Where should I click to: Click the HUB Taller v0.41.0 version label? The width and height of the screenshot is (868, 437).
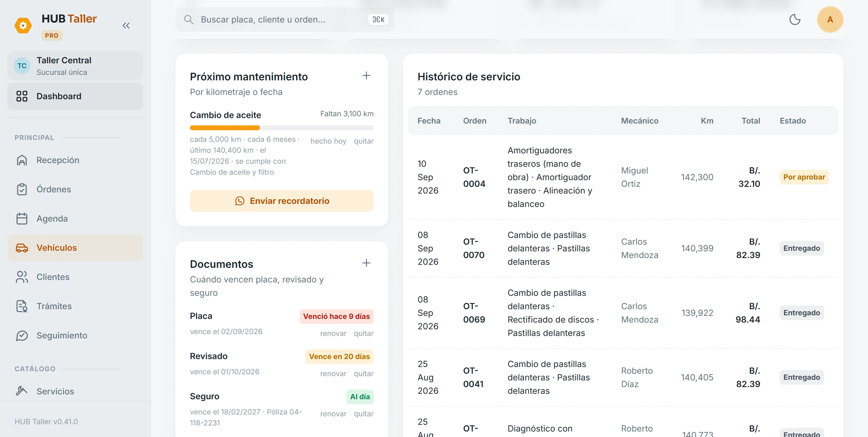click(46, 421)
